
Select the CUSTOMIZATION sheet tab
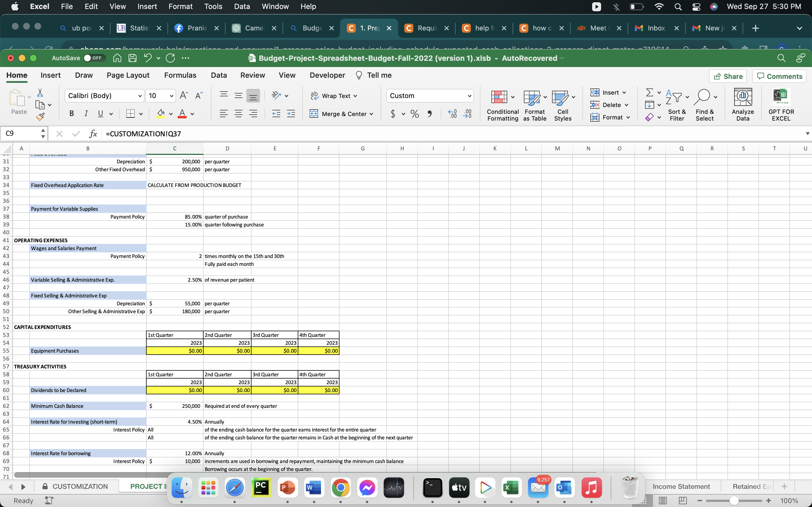click(80, 486)
